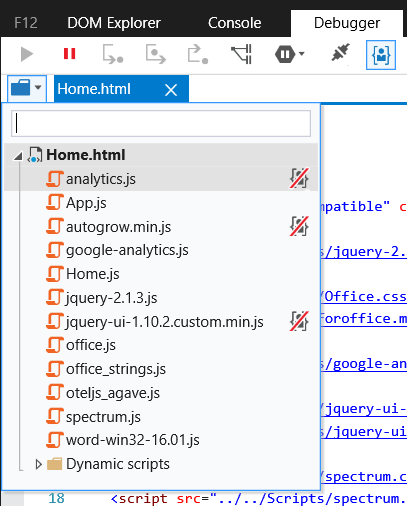This screenshot has width=407, height=506.
Task: Click script icon beside autogrow.min.js
Action: 55,226
